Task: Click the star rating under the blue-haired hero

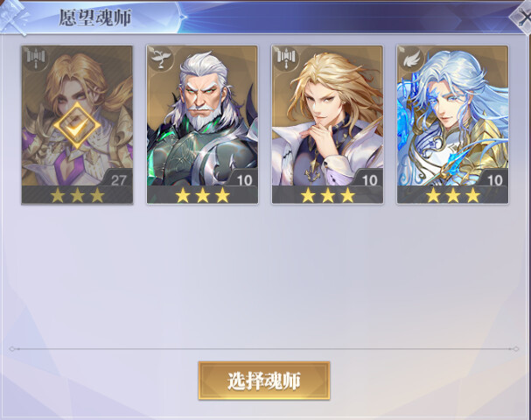Action: (453, 195)
